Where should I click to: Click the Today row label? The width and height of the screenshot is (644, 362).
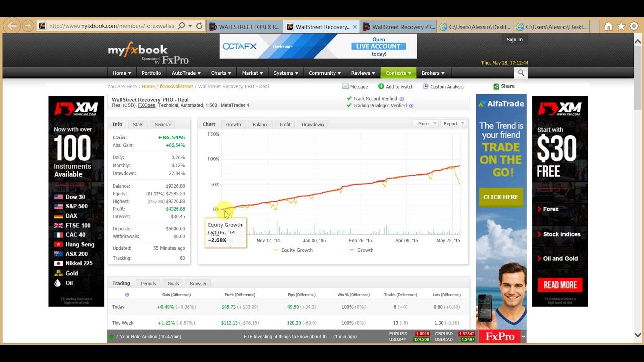click(x=118, y=307)
